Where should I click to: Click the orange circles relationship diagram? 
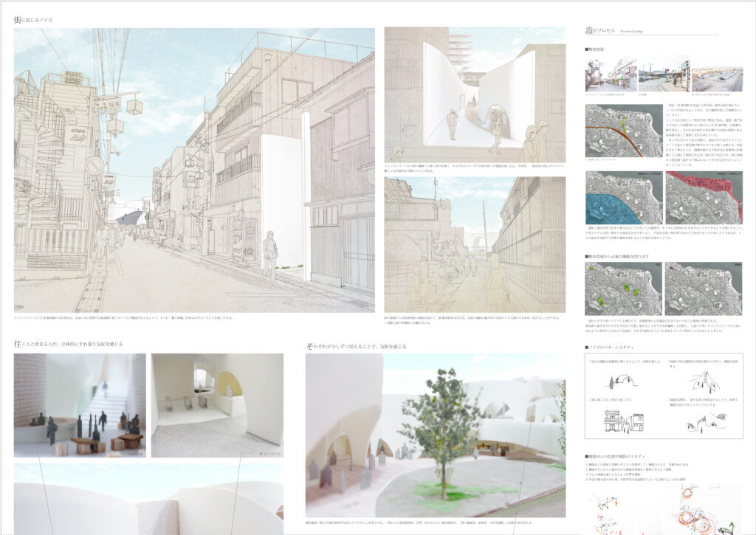(692, 511)
